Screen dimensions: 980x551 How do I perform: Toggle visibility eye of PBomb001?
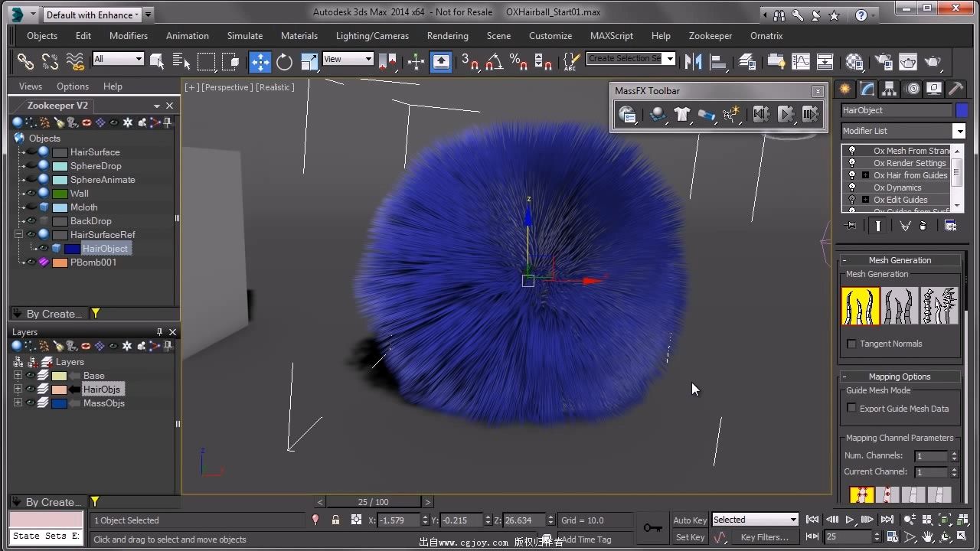[31, 262]
